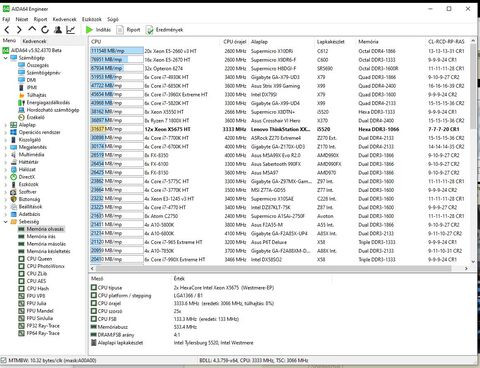Switch to the Kedvencek sidebar tab
The image size is (480, 368).
pos(34,41)
